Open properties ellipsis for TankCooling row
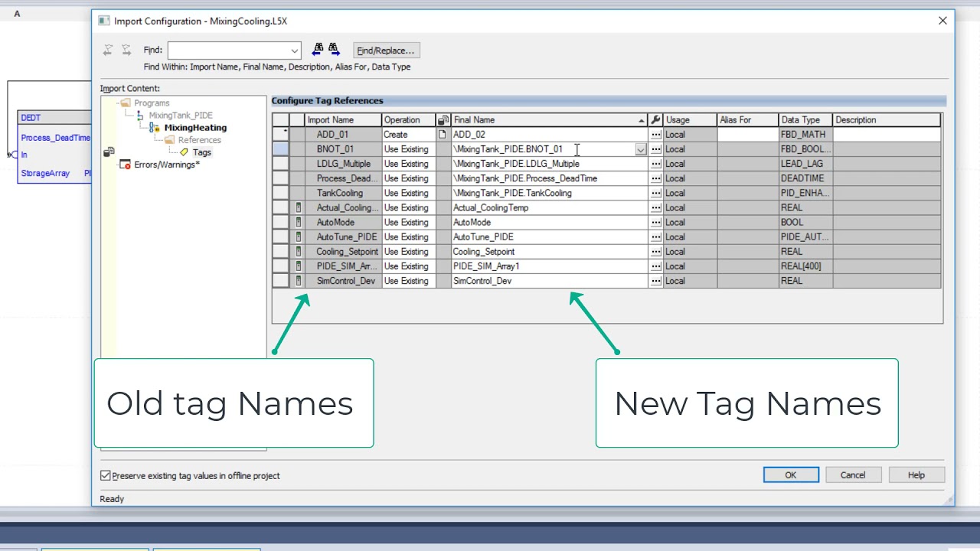Screen dimensions: 980x551 pyautogui.click(x=655, y=193)
